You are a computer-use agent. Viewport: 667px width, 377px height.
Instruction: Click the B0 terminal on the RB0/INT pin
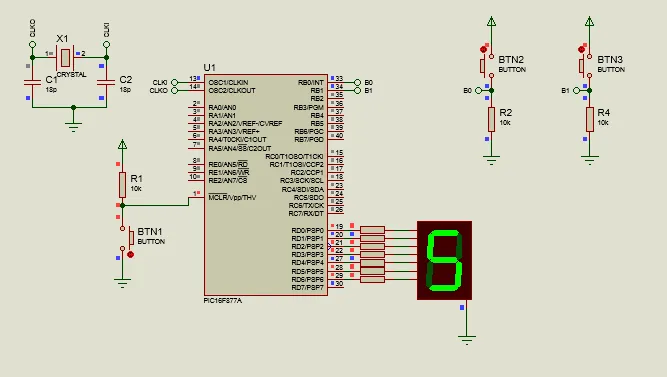tap(357, 83)
